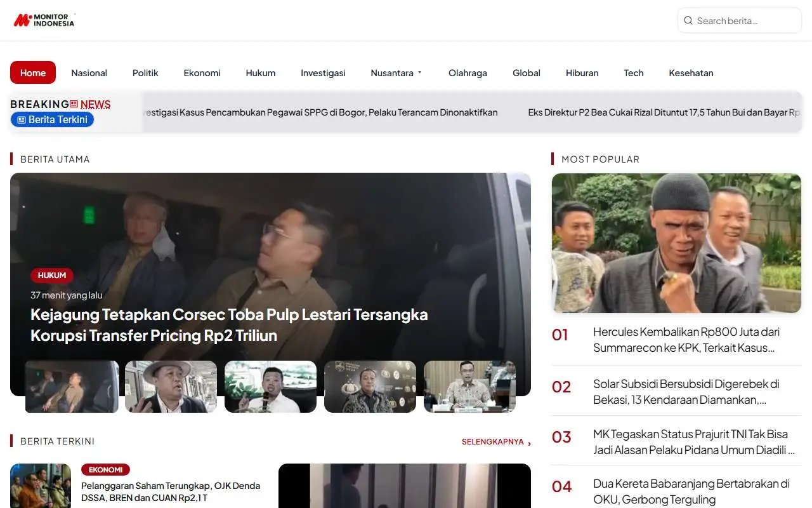Open MK Tegaskan Status Prajurit TNI article
Viewport: 812px width, 508px height.
[x=694, y=442]
